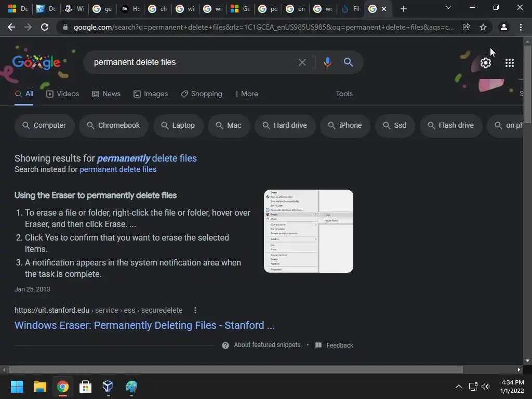Switch to the 'Wi' browser tab
Image resolution: width=532 pixels, height=399 pixels.
(x=74, y=9)
